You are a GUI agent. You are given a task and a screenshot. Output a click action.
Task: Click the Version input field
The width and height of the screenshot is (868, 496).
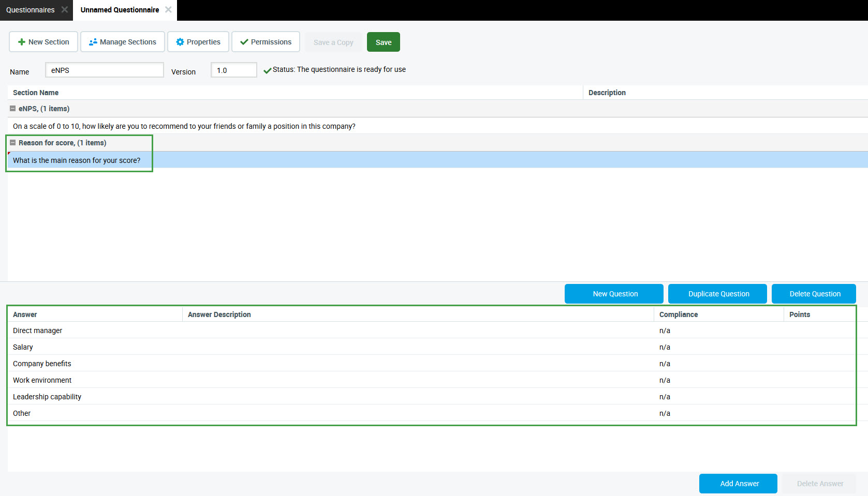pyautogui.click(x=233, y=70)
